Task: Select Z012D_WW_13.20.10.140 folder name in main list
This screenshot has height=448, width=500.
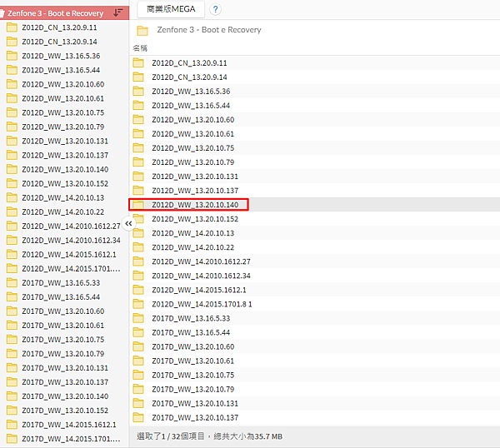Action: pyautogui.click(x=195, y=205)
